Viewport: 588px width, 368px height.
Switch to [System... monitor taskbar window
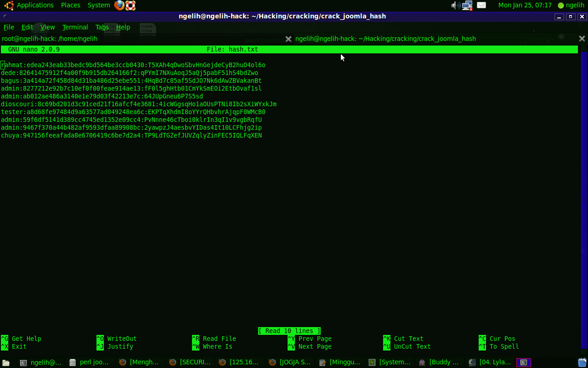[389, 362]
